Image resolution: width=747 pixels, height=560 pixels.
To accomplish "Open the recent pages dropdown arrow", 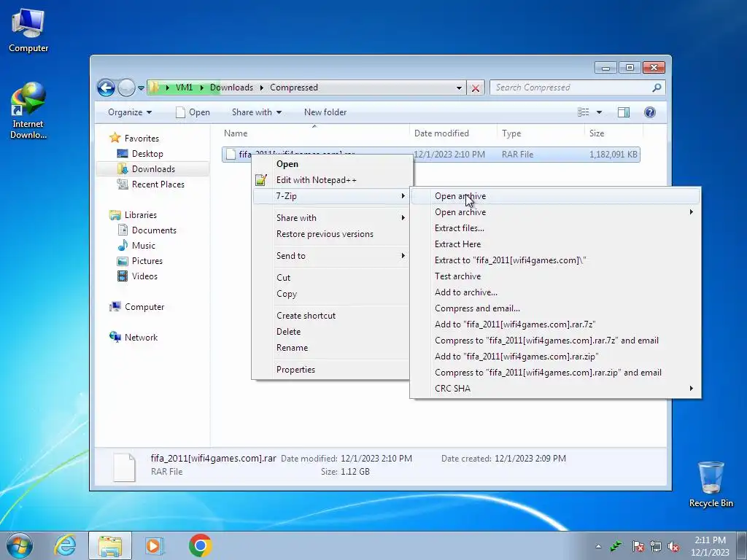I will pyautogui.click(x=141, y=88).
